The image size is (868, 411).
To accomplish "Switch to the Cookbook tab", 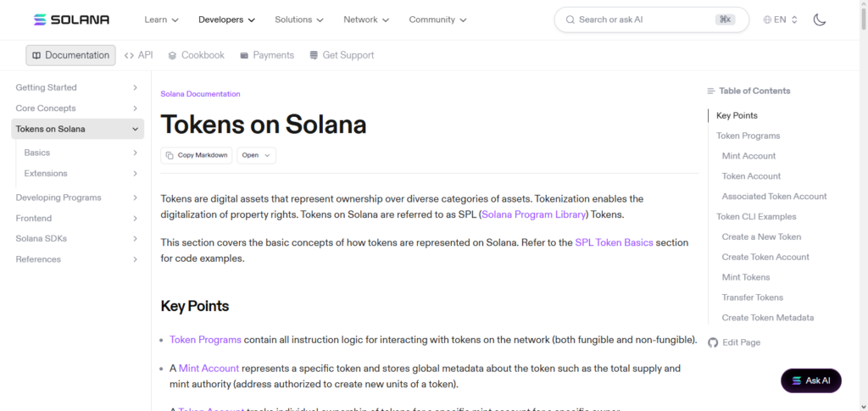I will [196, 55].
